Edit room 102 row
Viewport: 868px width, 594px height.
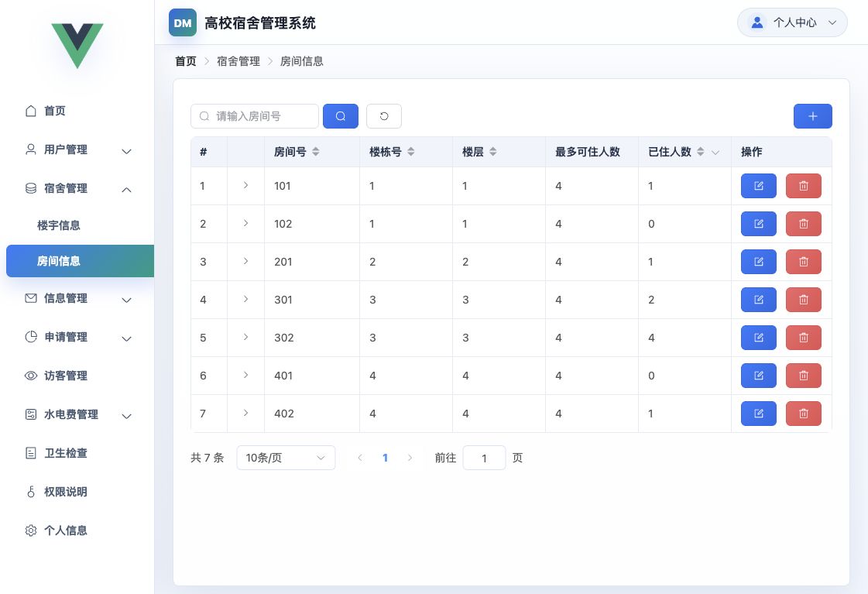(x=758, y=225)
